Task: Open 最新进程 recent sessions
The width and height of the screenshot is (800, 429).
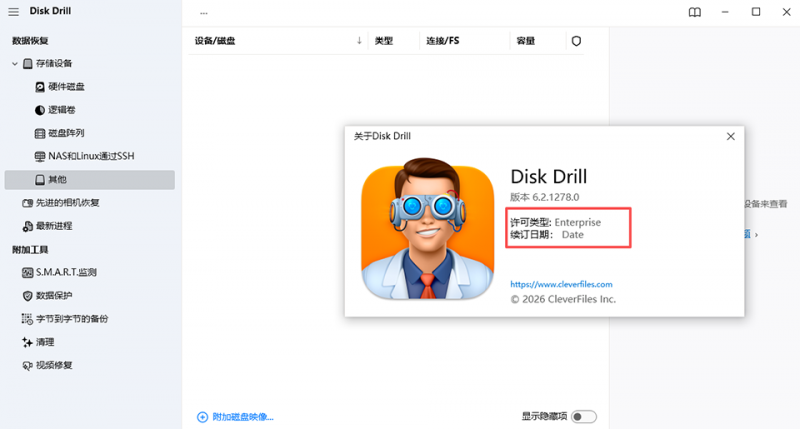Action: pyautogui.click(x=54, y=226)
